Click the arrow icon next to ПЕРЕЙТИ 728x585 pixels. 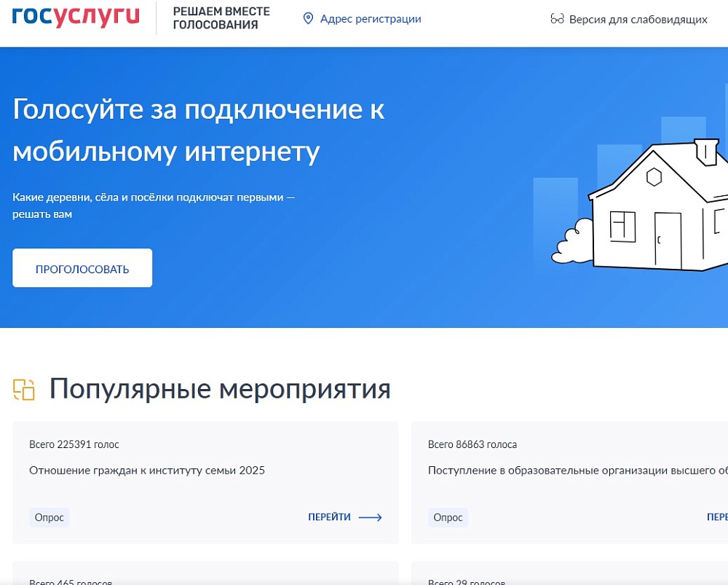coord(371,517)
